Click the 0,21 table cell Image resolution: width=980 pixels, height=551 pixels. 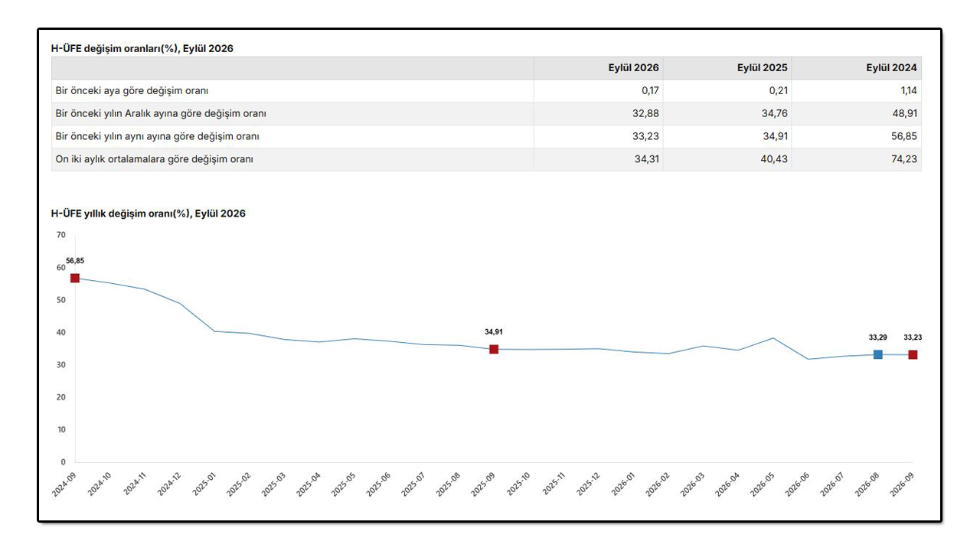[727, 90]
